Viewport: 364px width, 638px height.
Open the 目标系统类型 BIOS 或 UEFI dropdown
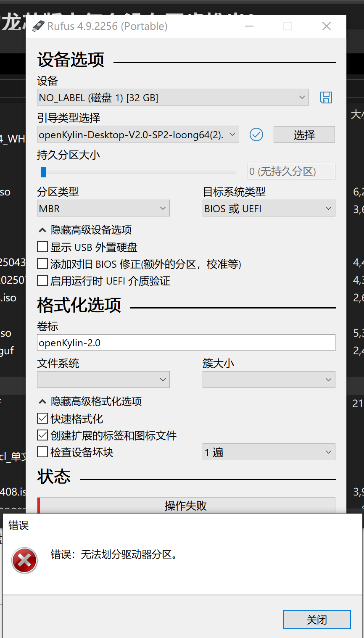click(269, 208)
